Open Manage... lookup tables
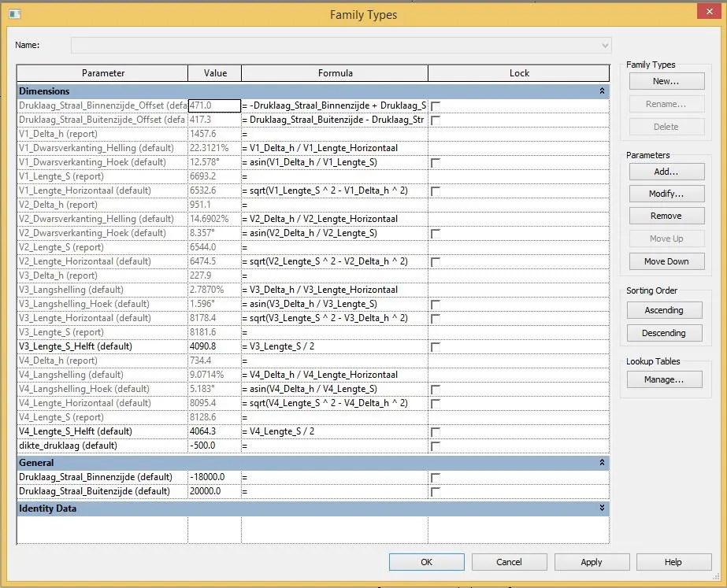Image resolution: width=727 pixels, height=588 pixels. tap(664, 379)
